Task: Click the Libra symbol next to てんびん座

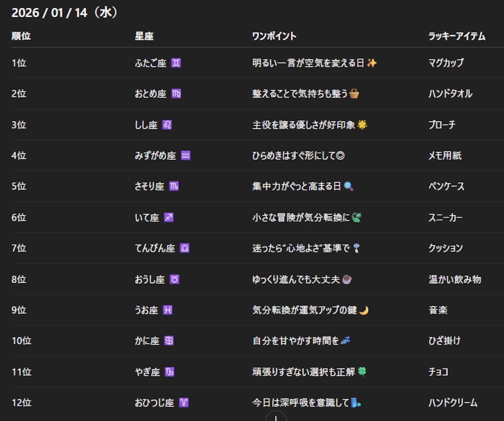Action: pyautogui.click(x=185, y=248)
